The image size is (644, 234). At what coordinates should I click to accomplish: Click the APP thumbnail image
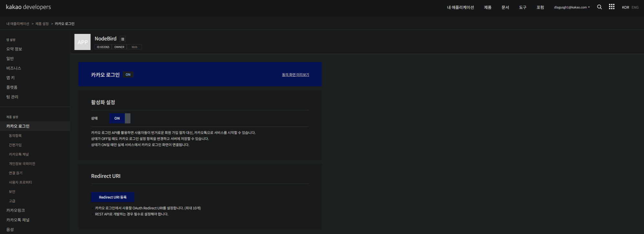coord(82,42)
